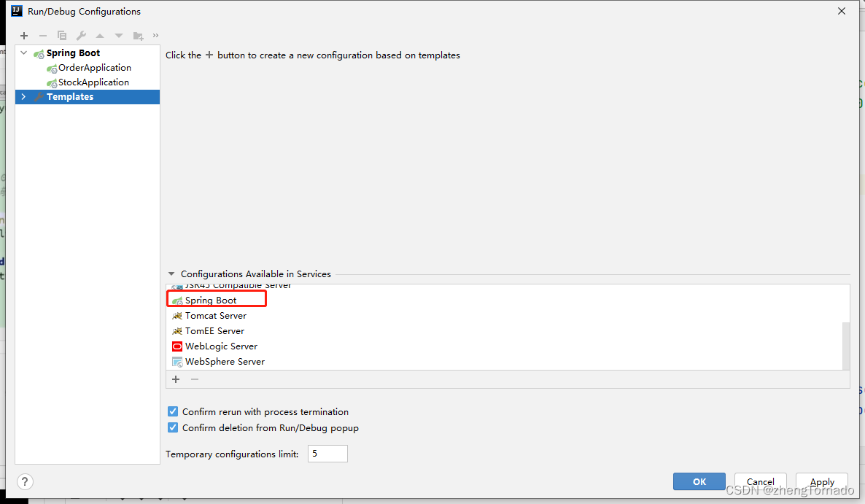Click the Temporary configurations limit field

coord(327,454)
